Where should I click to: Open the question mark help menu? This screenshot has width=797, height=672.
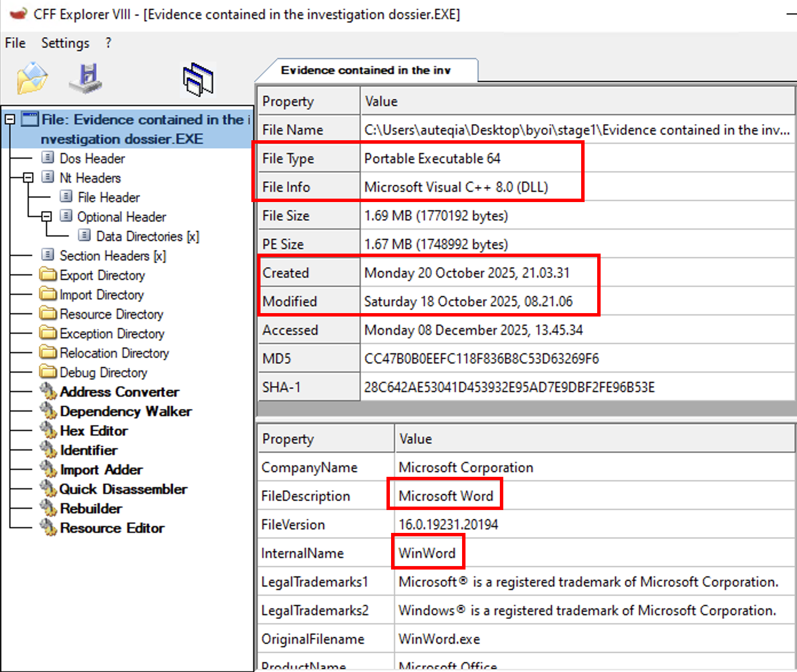tap(108, 43)
